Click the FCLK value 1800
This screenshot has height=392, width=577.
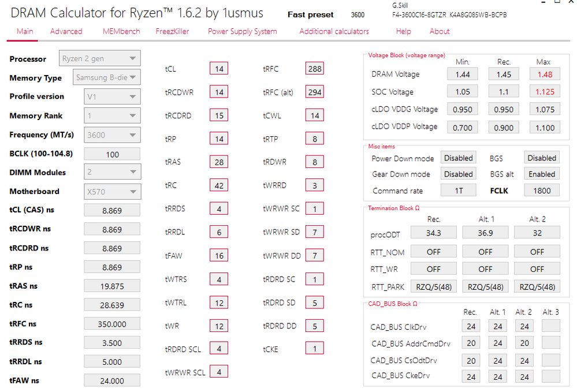click(x=542, y=191)
